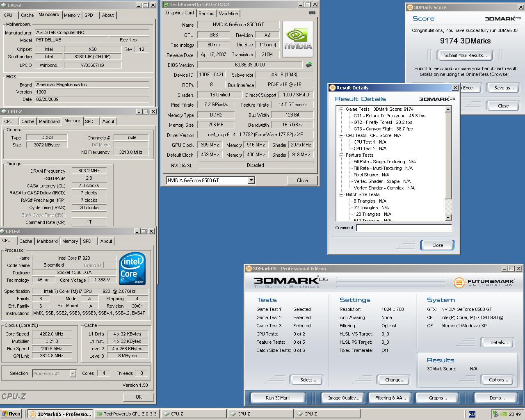
Task: Click the GPU-Z screenshot camera icon
Action: pos(312,13)
